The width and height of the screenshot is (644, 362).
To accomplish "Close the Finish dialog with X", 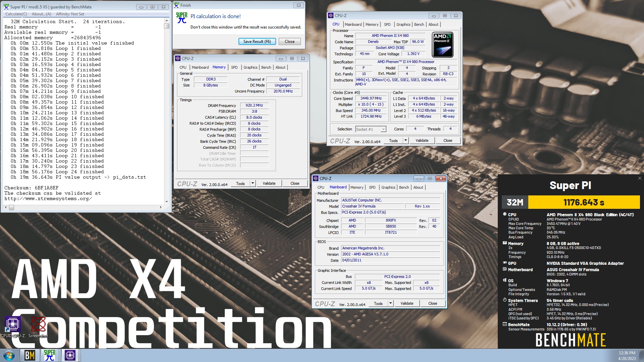I will click(x=298, y=5).
